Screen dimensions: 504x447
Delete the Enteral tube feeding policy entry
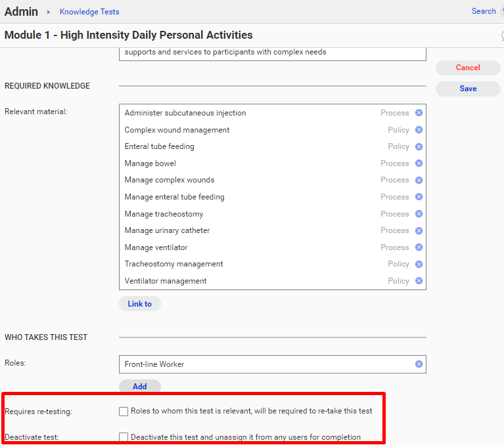tap(419, 146)
